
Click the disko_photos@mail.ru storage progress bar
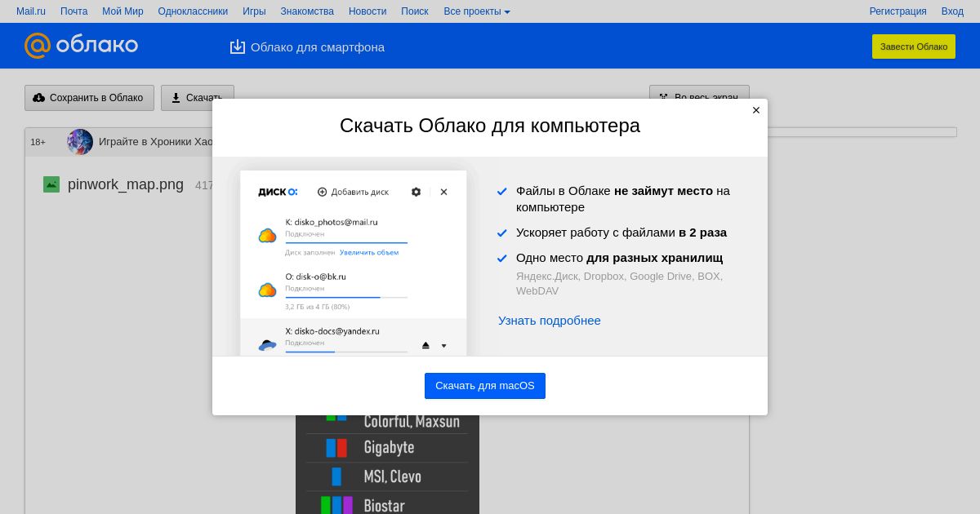pos(346,242)
